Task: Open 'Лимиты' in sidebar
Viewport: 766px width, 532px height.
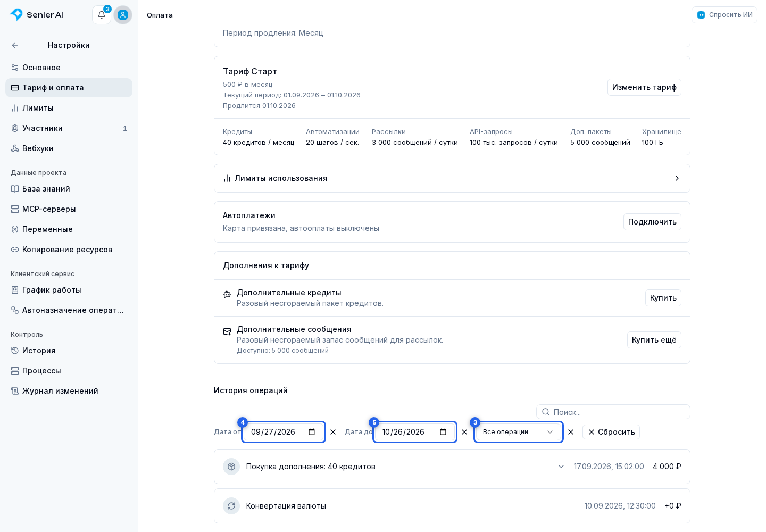Action: (x=69, y=108)
